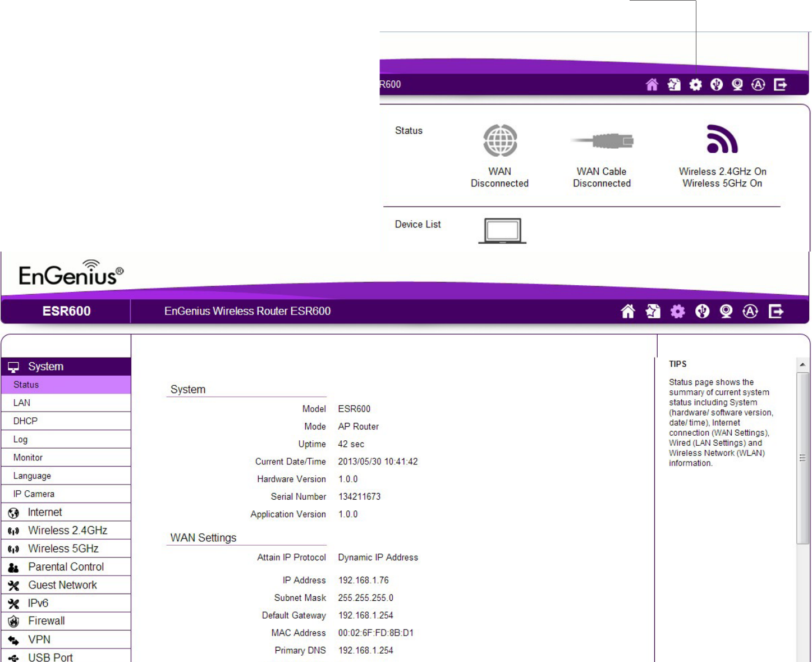Click the globe icon in the EnGenius Wireless Router header
The image size is (812, 662).
click(702, 311)
